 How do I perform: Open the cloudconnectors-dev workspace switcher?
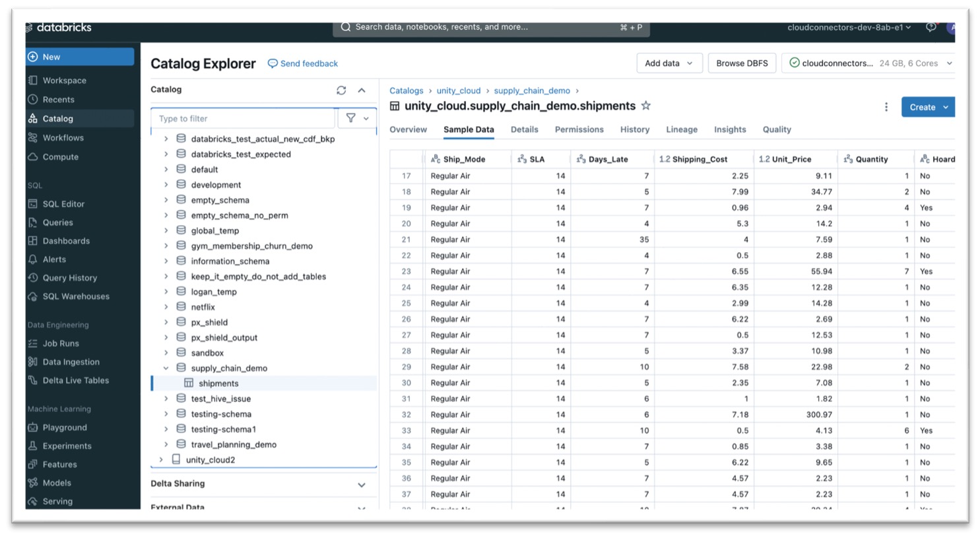click(849, 27)
